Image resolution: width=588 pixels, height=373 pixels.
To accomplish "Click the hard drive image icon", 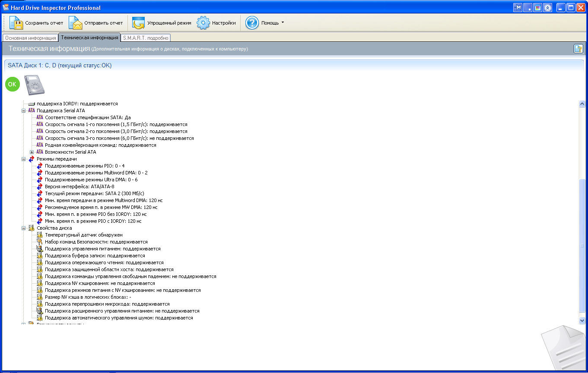I will click(34, 85).
